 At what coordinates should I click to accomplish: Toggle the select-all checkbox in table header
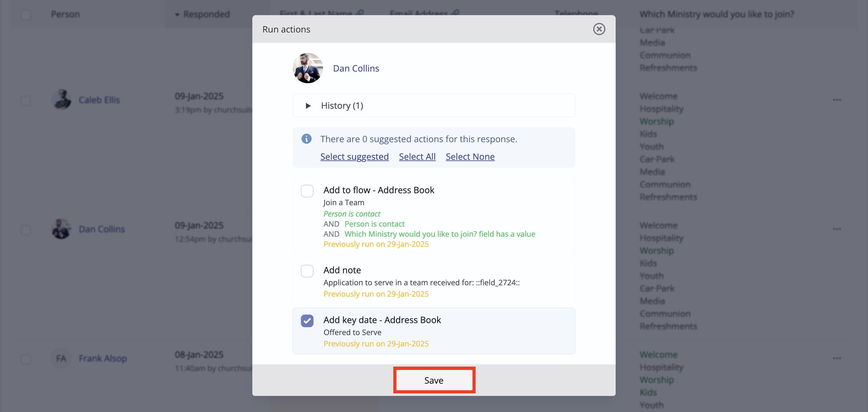[26, 15]
